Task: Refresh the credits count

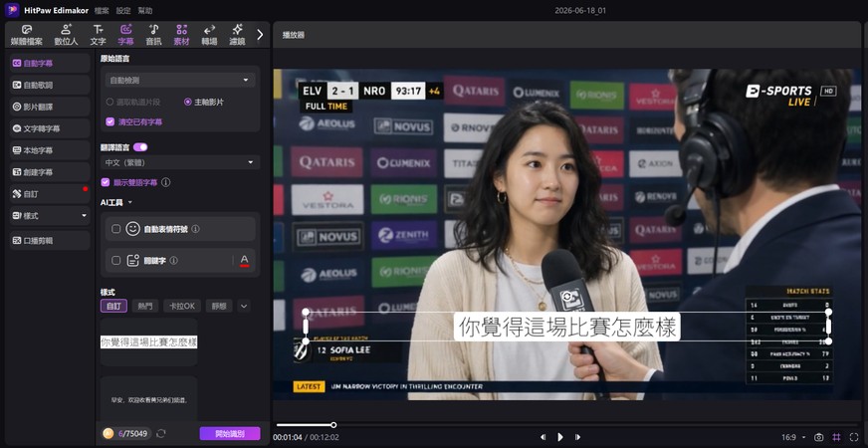Action: point(161,434)
